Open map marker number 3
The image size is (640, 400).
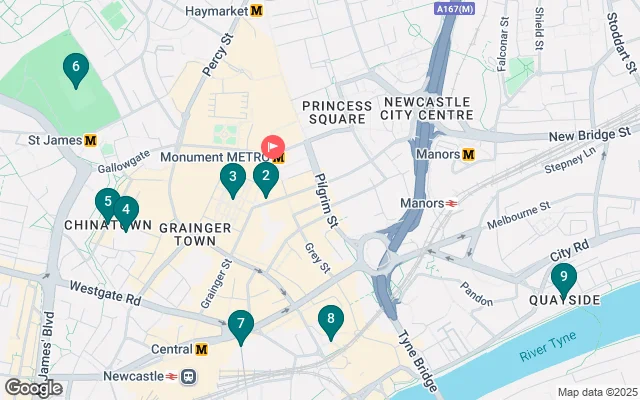tap(233, 180)
